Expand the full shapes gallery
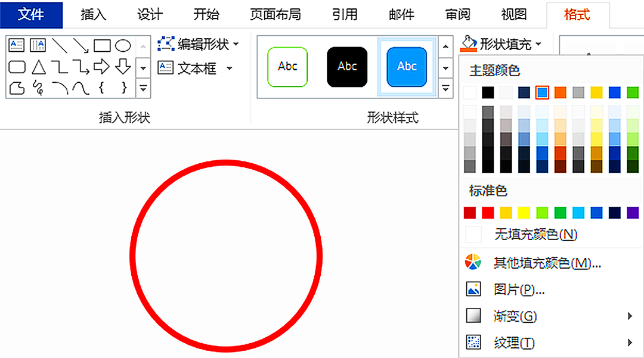This screenshot has width=644, height=358. pyautogui.click(x=143, y=88)
